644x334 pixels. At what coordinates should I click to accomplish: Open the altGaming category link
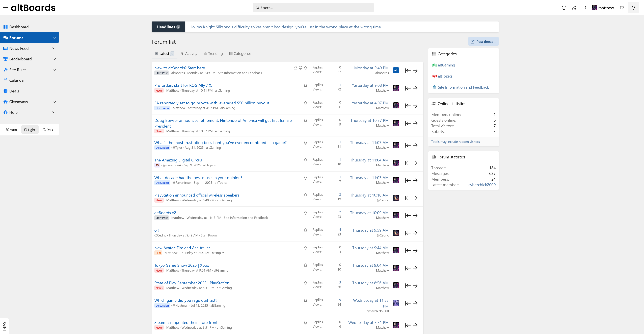coord(446,65)
